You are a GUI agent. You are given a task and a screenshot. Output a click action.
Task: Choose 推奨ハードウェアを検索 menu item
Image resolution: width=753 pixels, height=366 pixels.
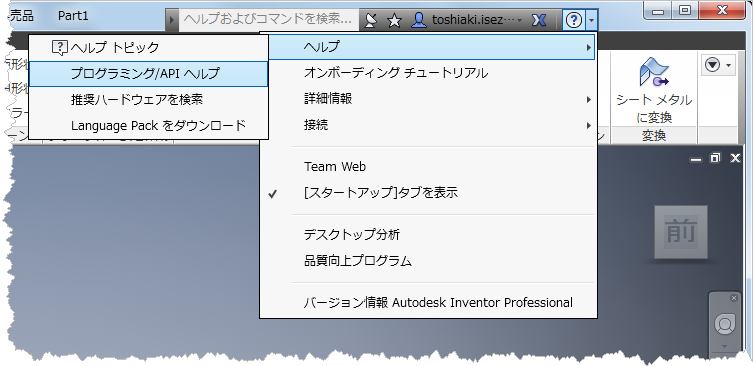(148, 99)
